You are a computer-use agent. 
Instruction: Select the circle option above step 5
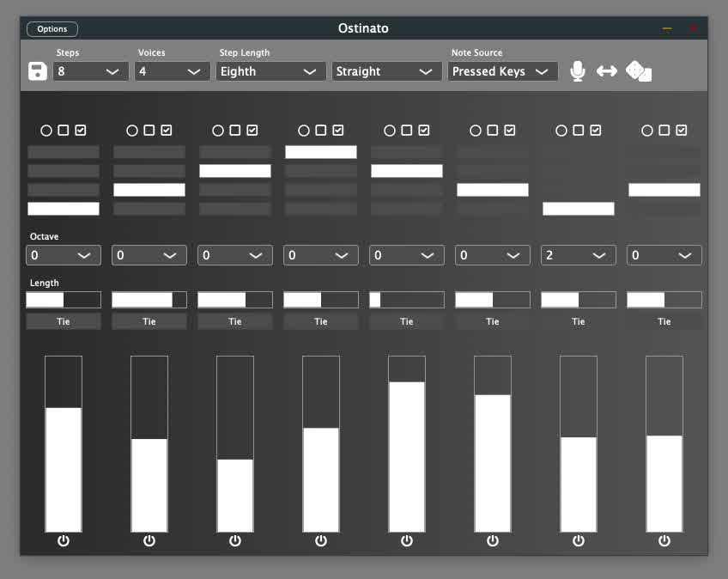click(390, 131)
